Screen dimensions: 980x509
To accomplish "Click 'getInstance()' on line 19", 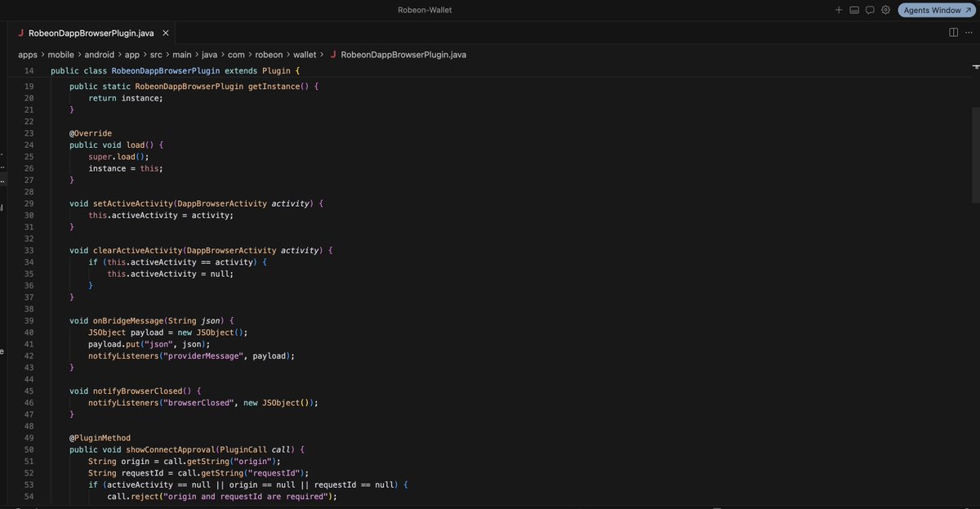I will click(278, 87).
